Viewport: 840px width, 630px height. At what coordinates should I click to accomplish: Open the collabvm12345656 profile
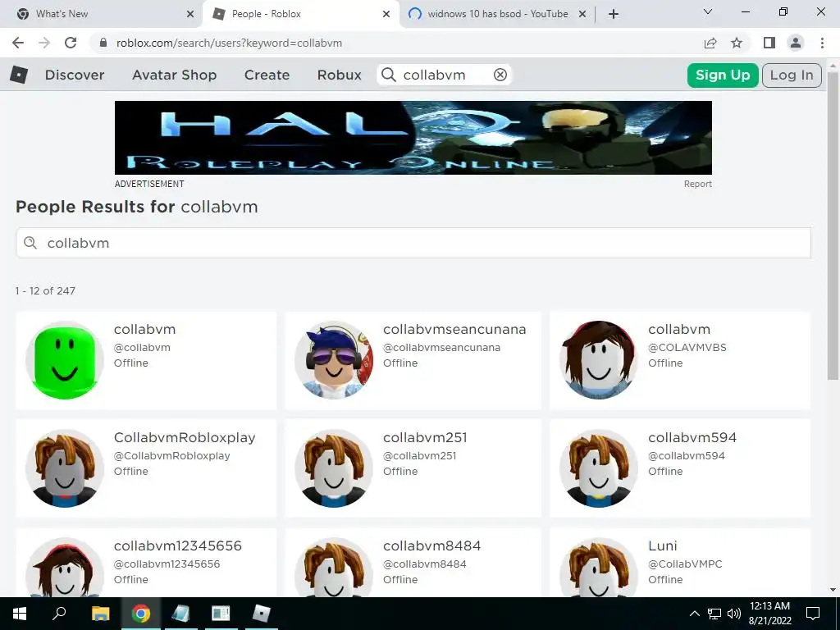pyautogui.click(x=177, y=546)
